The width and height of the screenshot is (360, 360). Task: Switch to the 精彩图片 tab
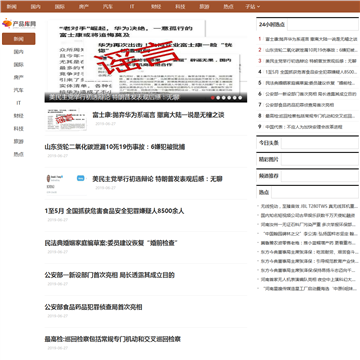pos(269,159)
